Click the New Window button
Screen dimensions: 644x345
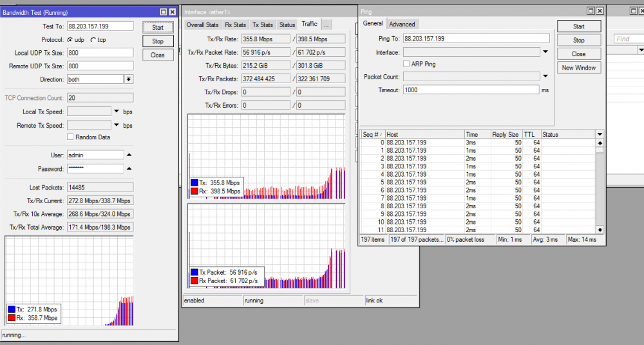[x=578, y=68]
